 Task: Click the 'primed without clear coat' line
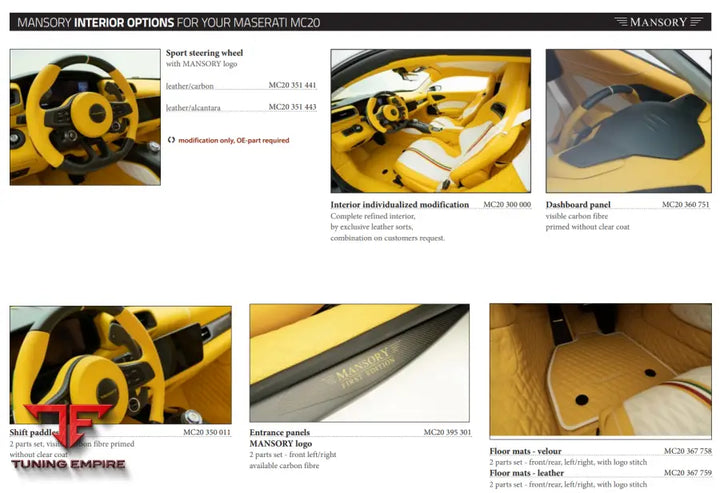588,227
